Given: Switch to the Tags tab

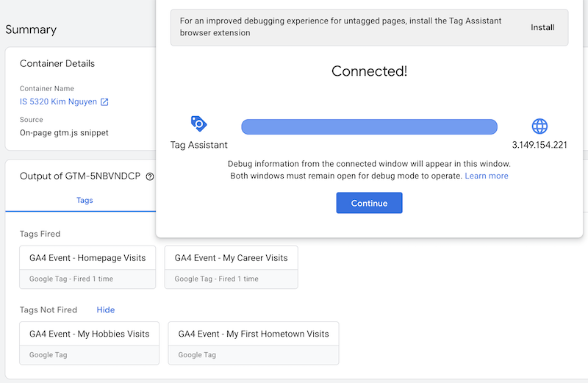Looking at the screenshot, I should pyautogui.click(x=85, y=200).
